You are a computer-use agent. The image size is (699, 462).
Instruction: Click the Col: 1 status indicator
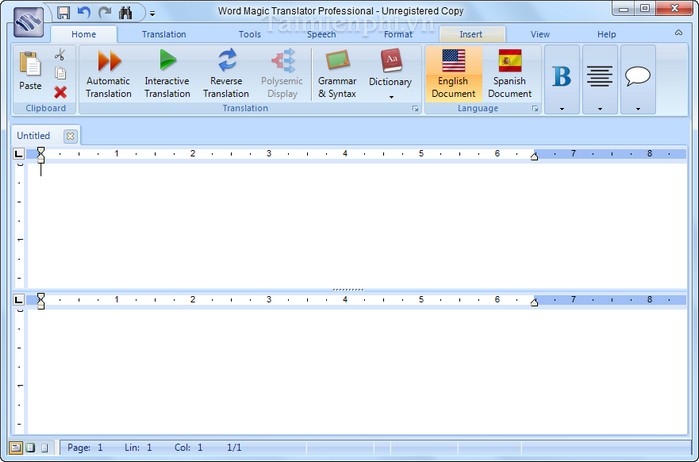point(189,447)
